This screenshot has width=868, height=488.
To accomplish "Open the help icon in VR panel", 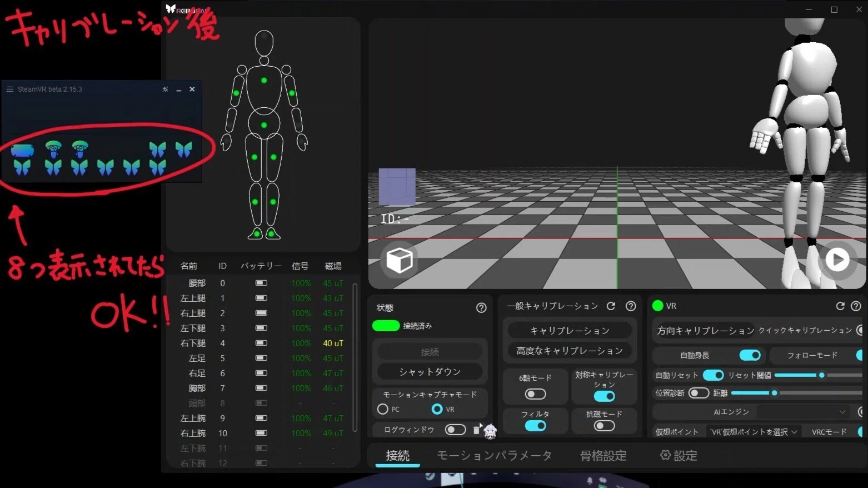I will (856, 306).
